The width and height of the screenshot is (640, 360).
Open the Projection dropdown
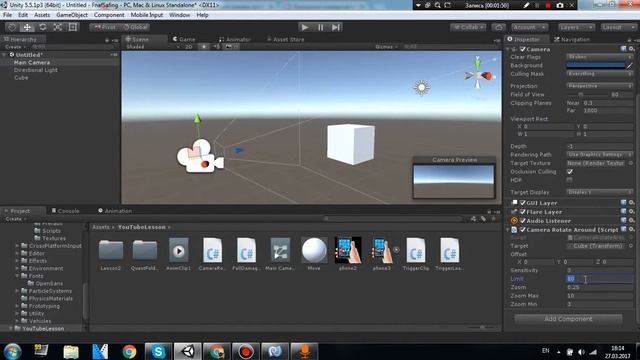(x=599, y=86)
